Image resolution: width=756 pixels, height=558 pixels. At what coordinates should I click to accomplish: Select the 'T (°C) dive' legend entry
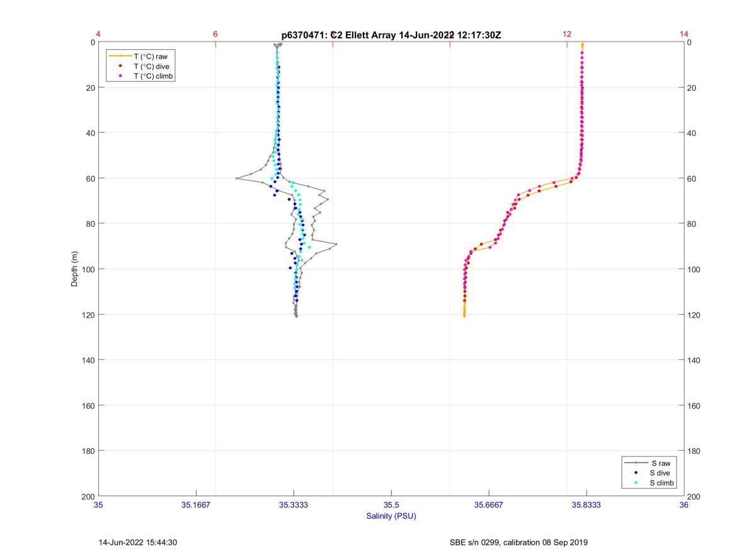pyautogui.click(x=142, y=66)
